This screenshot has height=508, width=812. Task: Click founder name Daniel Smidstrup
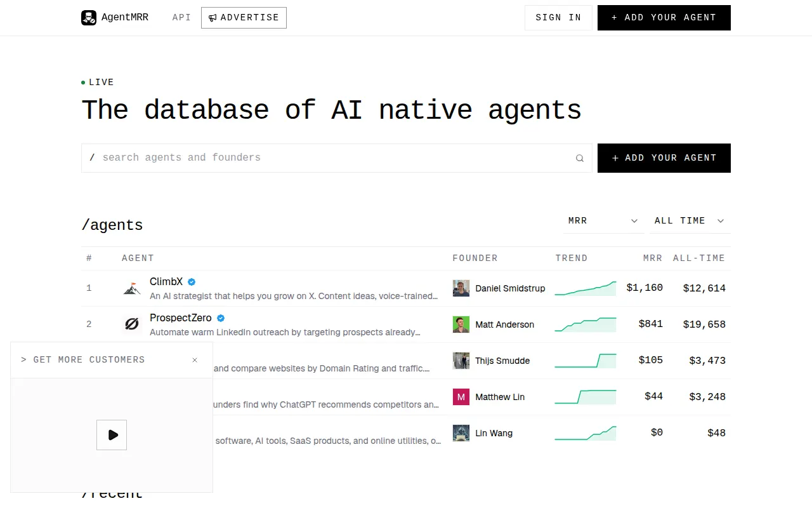click(510, 288)
